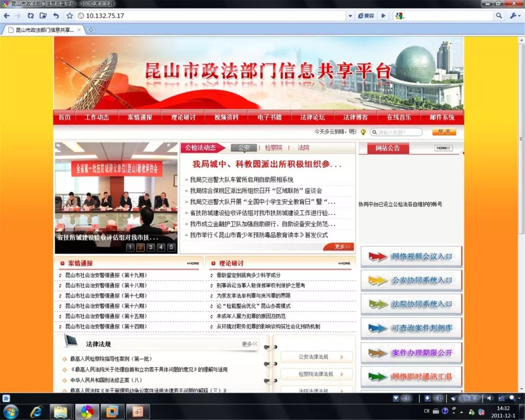Screen dimensions: 525x420
Task: Expand 网站公告 with the MORE>> button
Action: [x=443, y=148]
